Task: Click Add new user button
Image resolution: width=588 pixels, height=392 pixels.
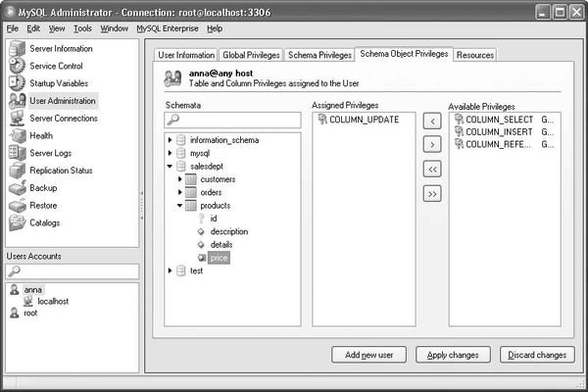Action: click(368, 354)
